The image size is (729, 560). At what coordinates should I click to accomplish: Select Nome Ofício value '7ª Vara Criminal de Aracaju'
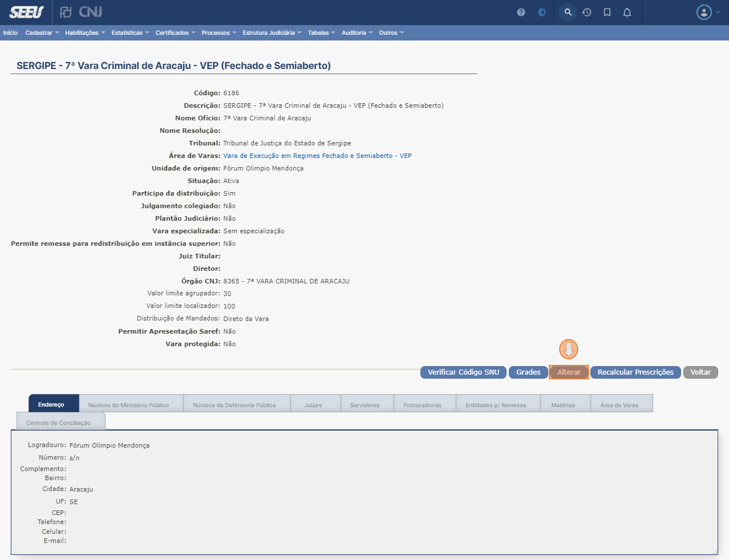(x=267, y=118)
